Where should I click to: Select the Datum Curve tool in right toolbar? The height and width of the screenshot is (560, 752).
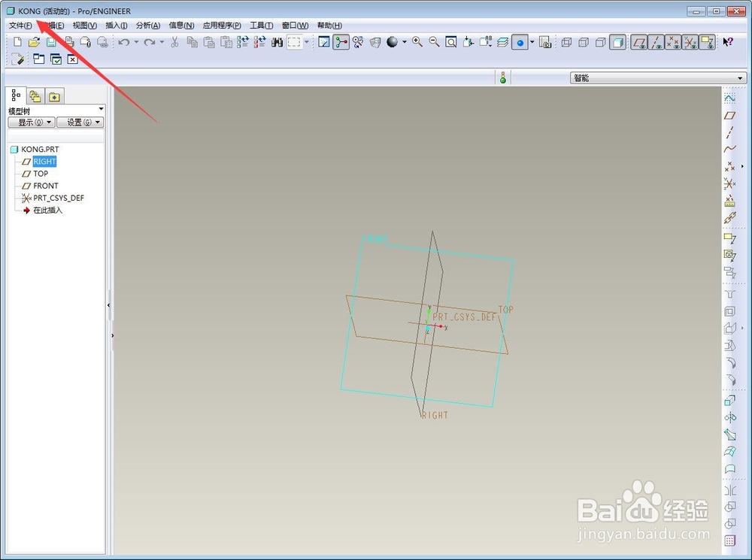coord(729,149)
